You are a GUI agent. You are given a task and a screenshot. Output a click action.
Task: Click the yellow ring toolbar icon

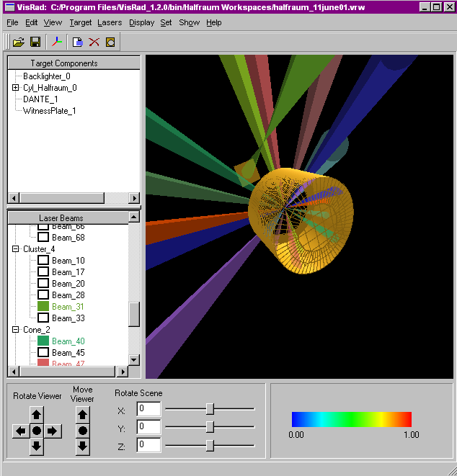pos(110,42)
